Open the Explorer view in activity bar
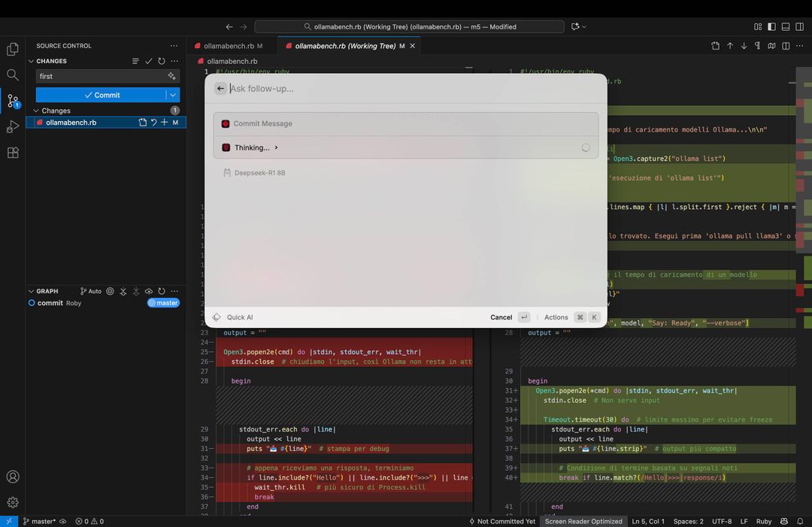Viewport: 812px width, 527px height. [13, 50]
